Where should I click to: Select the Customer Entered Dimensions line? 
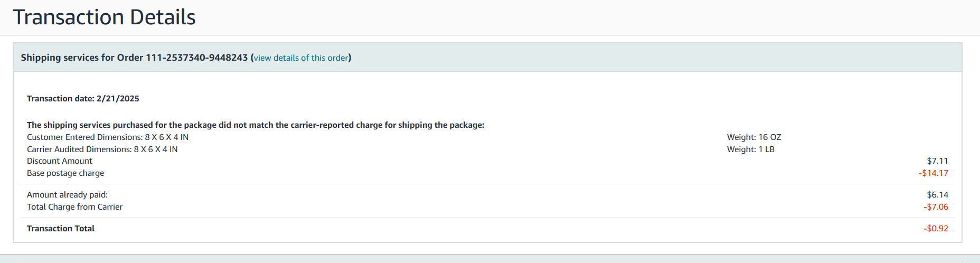point(108,137)
